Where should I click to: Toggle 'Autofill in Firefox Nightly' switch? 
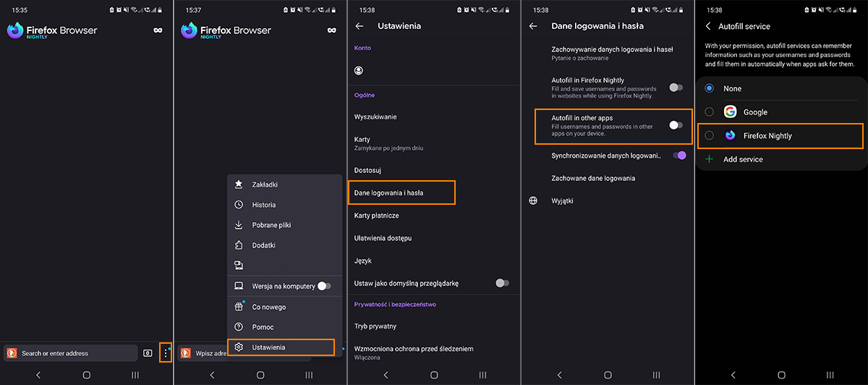(x=676, y=88)
